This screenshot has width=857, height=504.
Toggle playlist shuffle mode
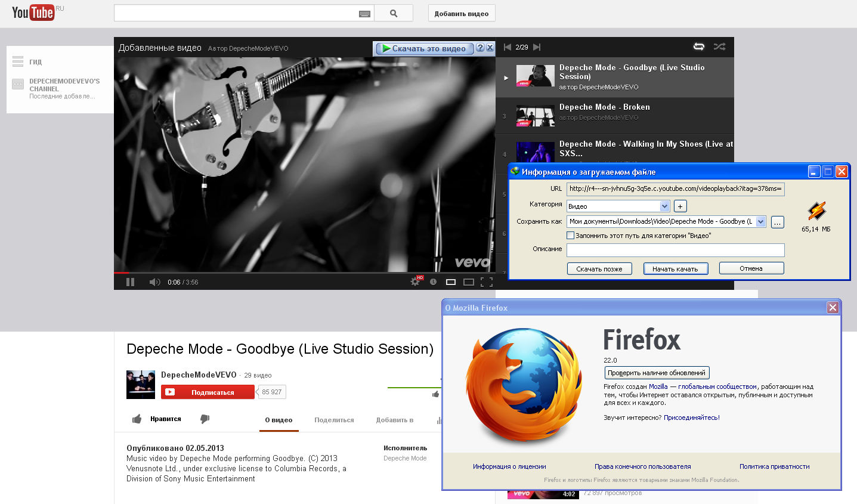click(720, 47)
